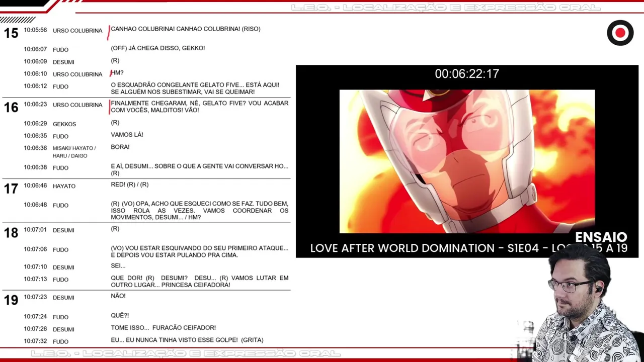
Task: Click timecode 10:07:32
Action: (35, 341)
